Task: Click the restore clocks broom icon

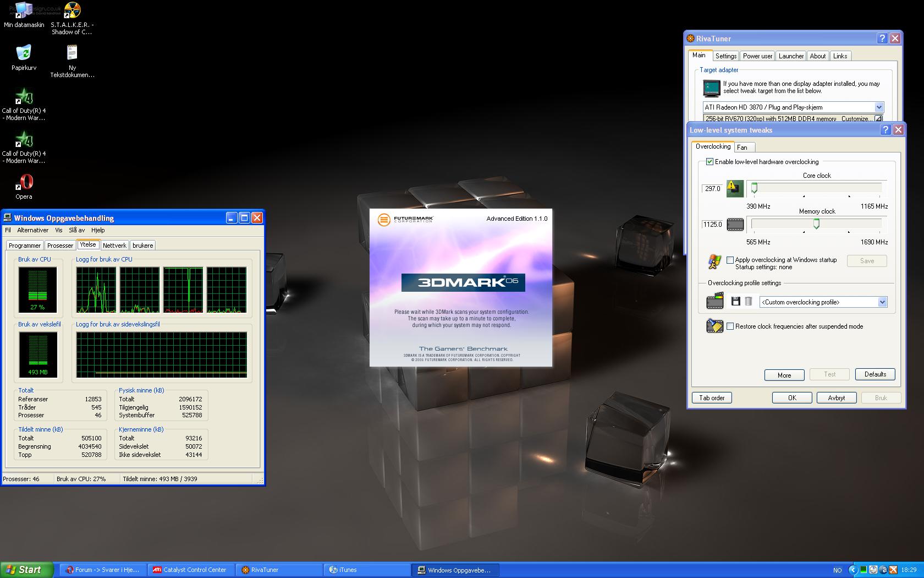Action: [x=714, y=326]
